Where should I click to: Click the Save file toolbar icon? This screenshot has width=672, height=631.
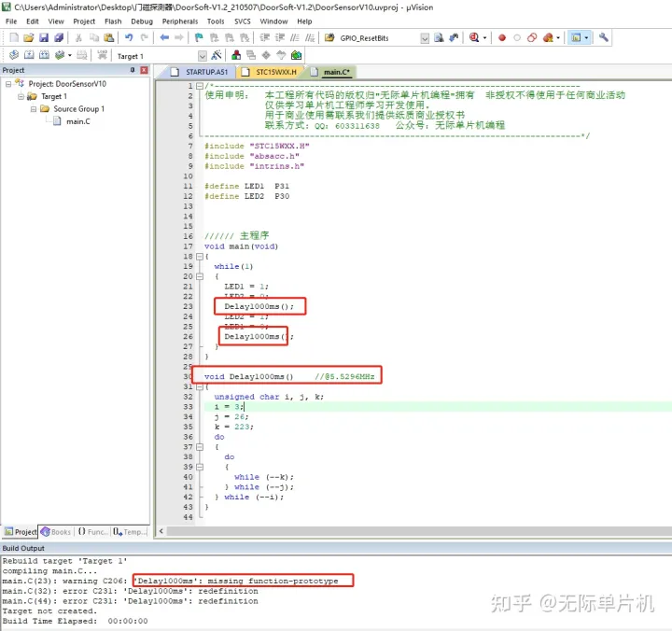coord(44,38)
